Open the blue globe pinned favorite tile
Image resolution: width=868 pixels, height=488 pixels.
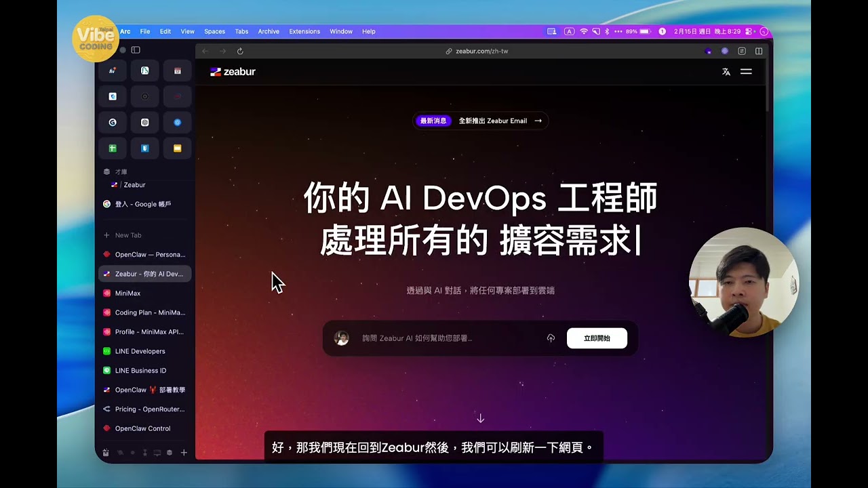point(178,123)
